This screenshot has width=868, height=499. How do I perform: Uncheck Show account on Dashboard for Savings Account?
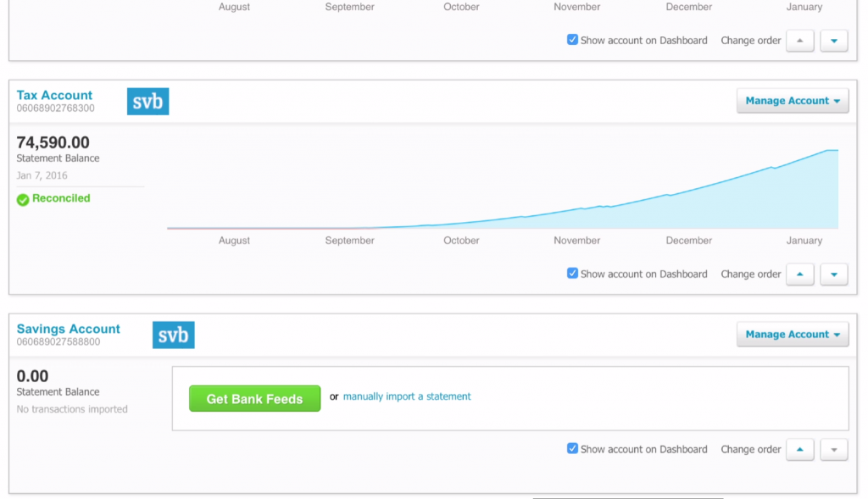[572, 448]
